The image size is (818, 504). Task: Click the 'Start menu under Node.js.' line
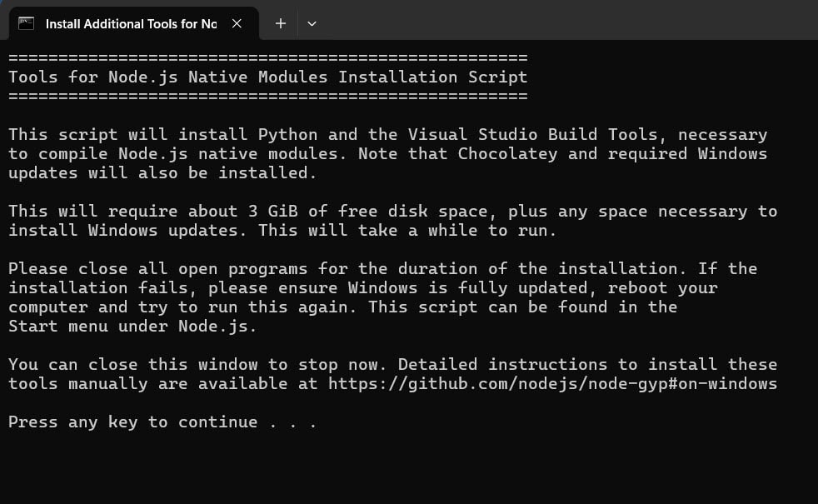pyautogui.click(x=132, y=327)
